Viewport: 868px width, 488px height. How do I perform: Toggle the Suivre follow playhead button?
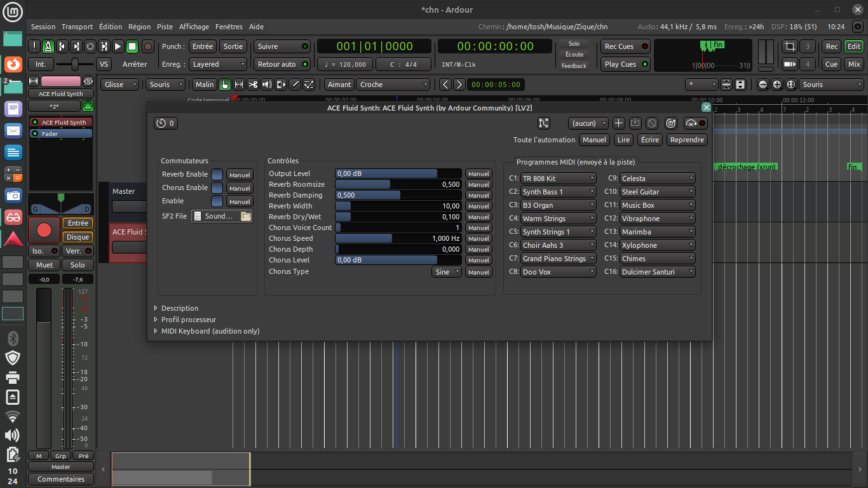pos(282,46)
